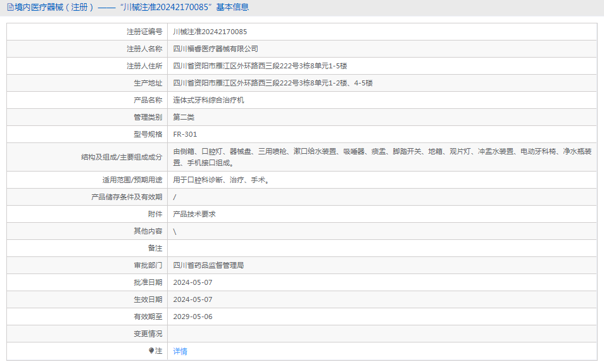This screenshot has width=604, height=364.
Task: Click the label 型号规格
Action: coord(148,134)
